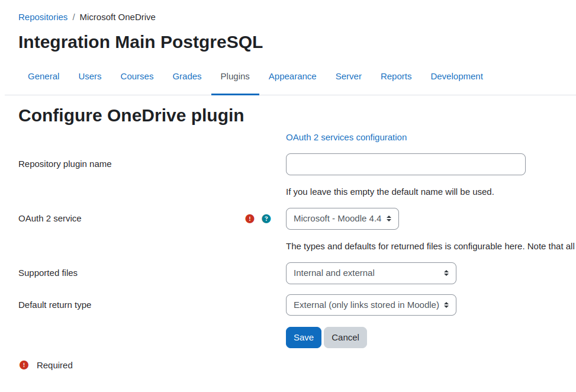Expand the Supported files dropdown
Image resolution: width=576 pixels, height=392 pixels.
[371, 273]
